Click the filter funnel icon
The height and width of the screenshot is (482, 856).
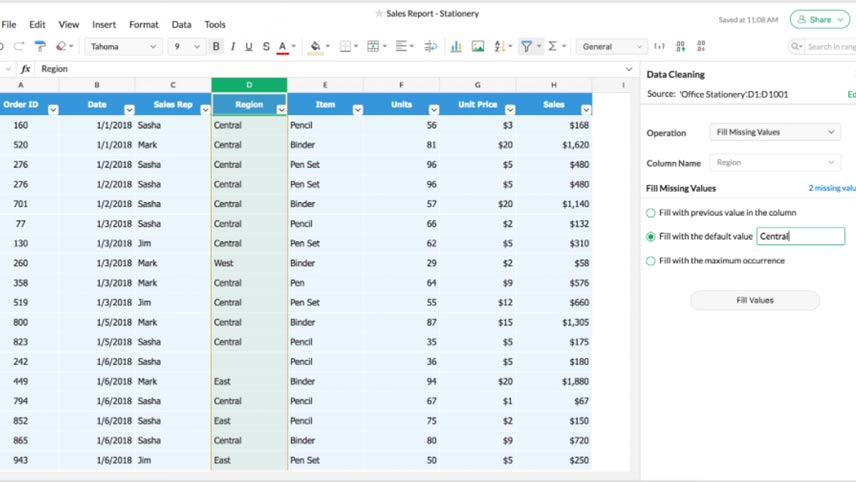click(x=526, y=46)
